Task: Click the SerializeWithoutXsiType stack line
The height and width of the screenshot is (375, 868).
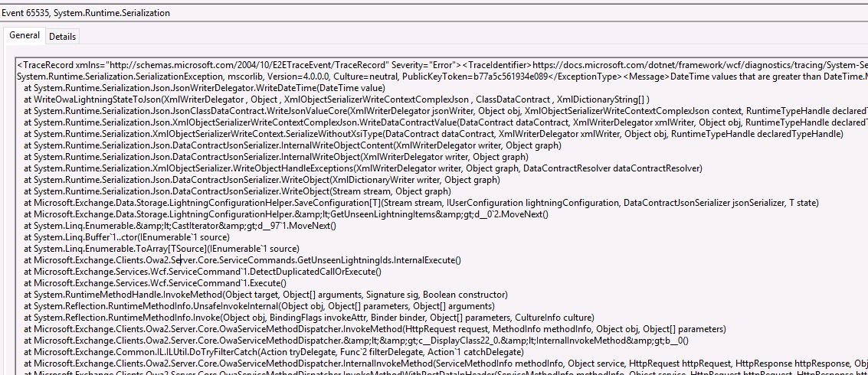Action: pyautogui.click(x=434, y=134)
